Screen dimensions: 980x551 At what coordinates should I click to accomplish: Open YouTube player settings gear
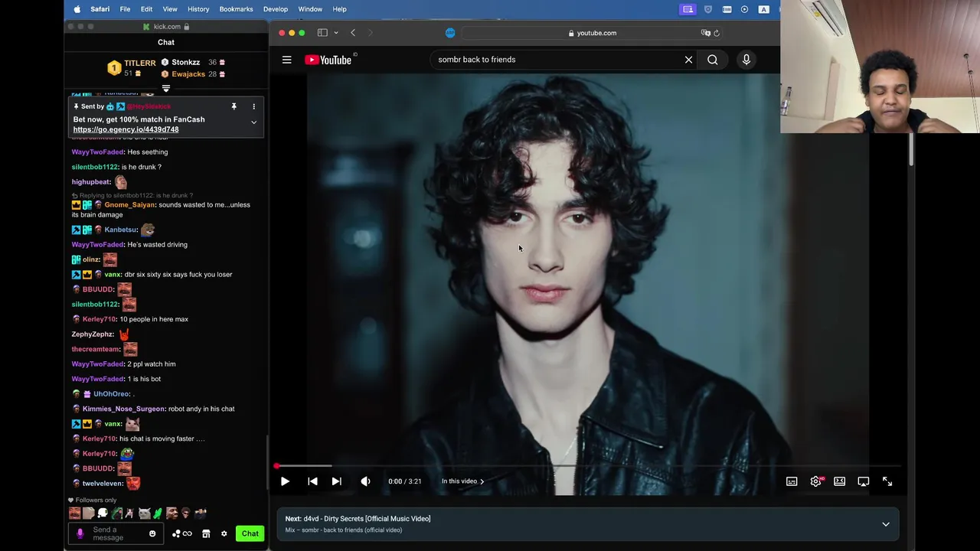(816, 481)
